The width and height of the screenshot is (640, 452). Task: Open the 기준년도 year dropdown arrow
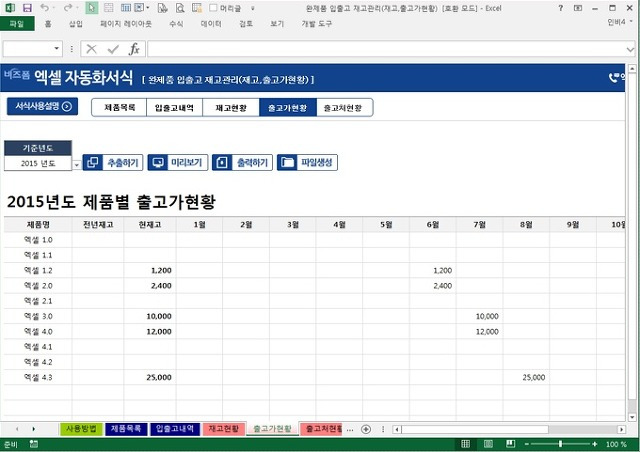pos(77,165)
